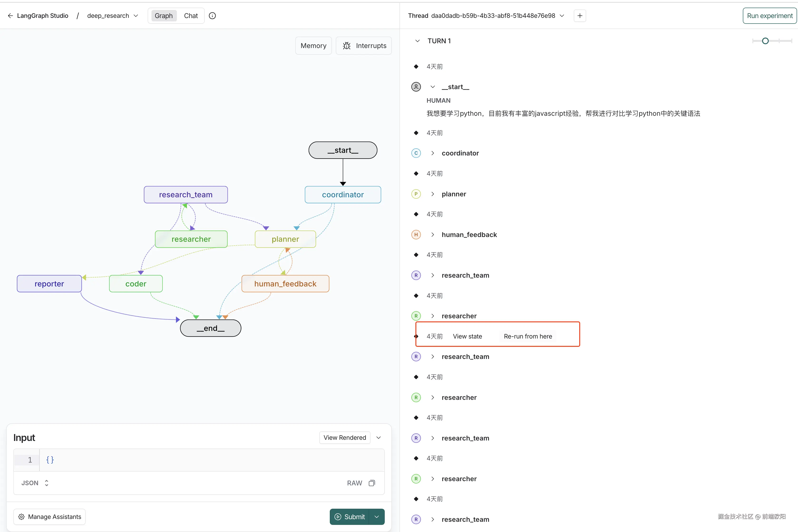
Task: Click the H badge icon for human_feedback
Action: pos(416,235)
